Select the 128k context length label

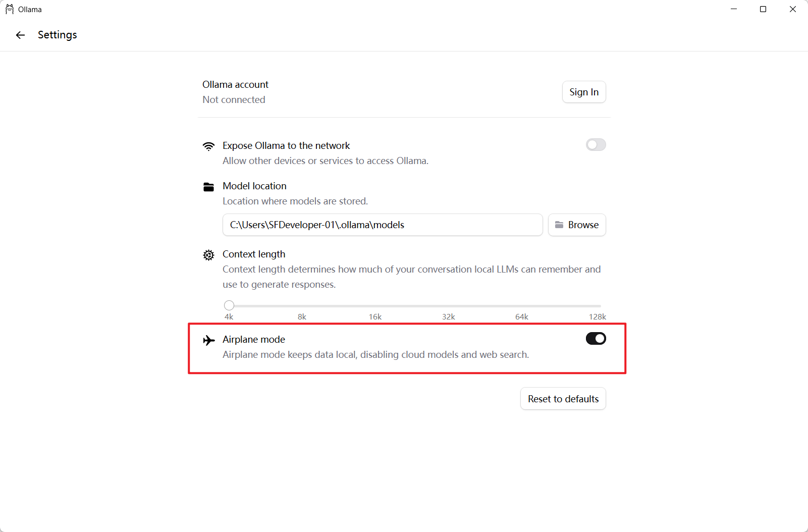[597, 316]
